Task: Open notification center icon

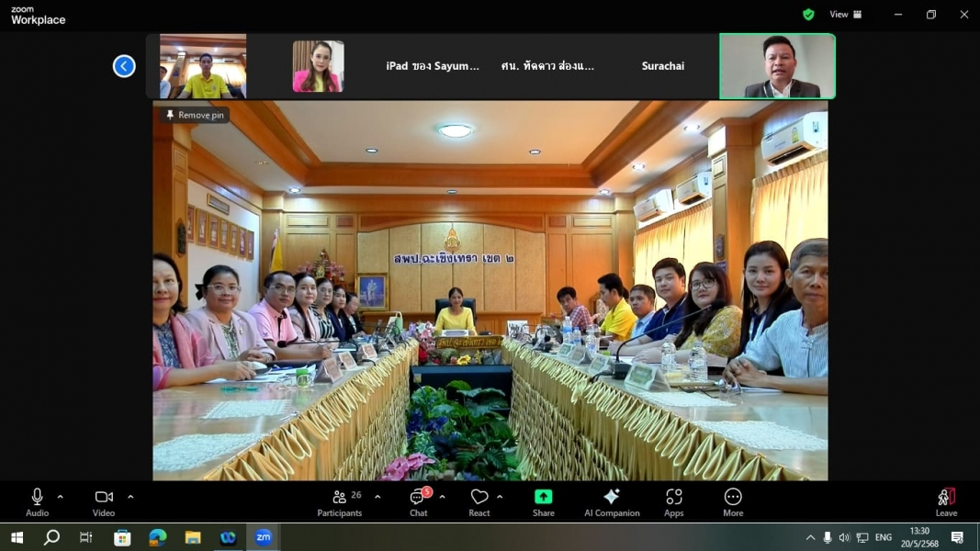Action: pyautogui.click(x=958, y=537)
